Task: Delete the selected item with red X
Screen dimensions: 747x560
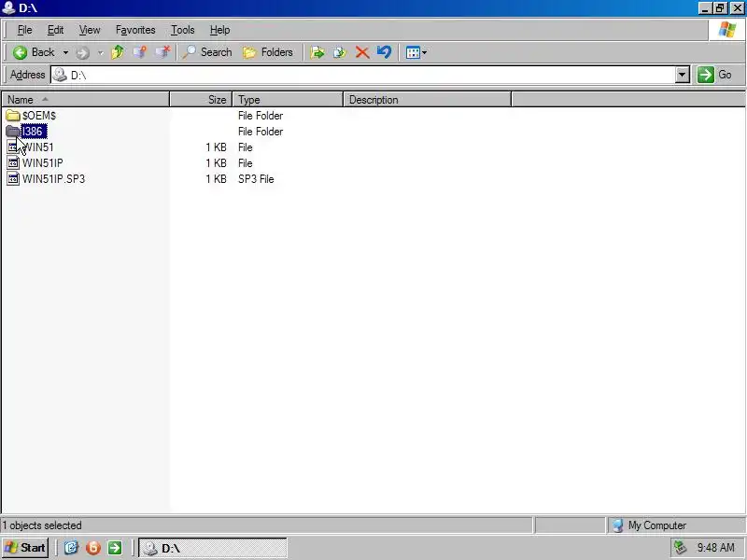Action: click(362, 52)
